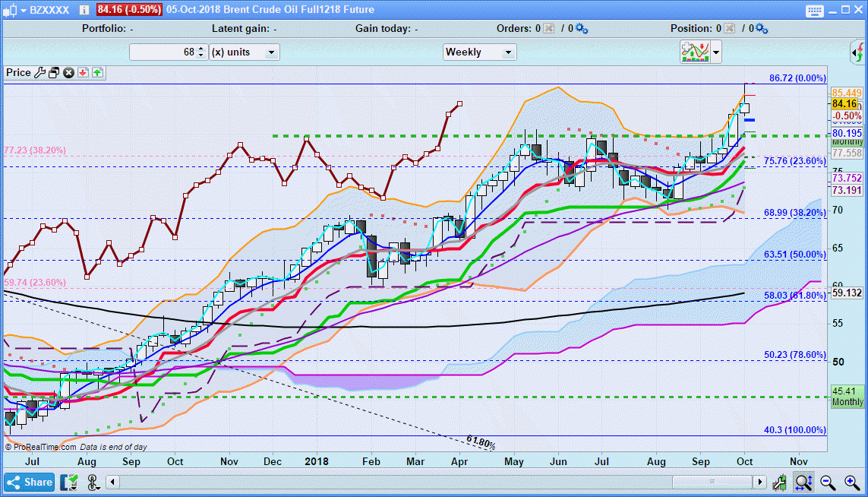The image size is (868, 497).
Task: Cancel all orders with the Orders X icon
Action: pyautogui.click(x=548, y=28)
